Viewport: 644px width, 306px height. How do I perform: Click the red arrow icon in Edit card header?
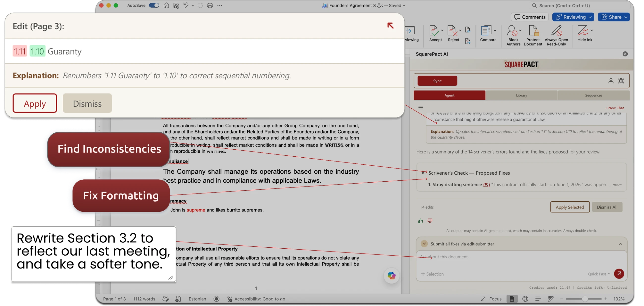pyautogui.click(x=390, y=25)
